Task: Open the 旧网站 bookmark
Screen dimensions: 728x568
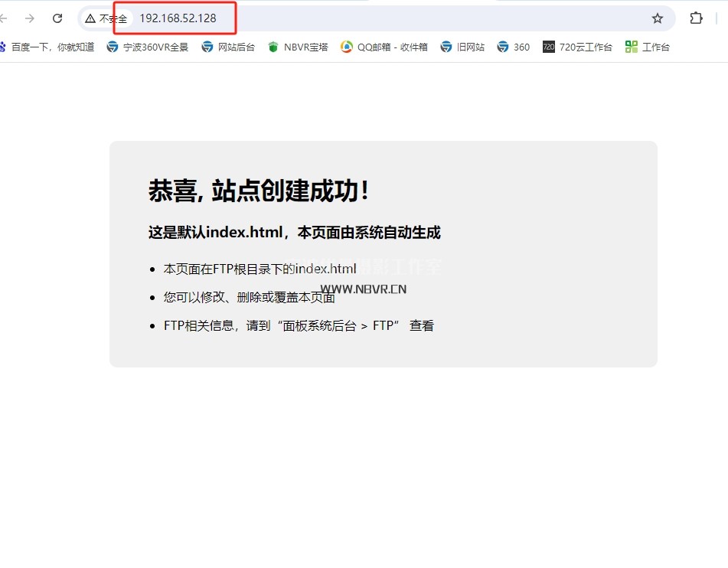Action: [x=462, y=47]
